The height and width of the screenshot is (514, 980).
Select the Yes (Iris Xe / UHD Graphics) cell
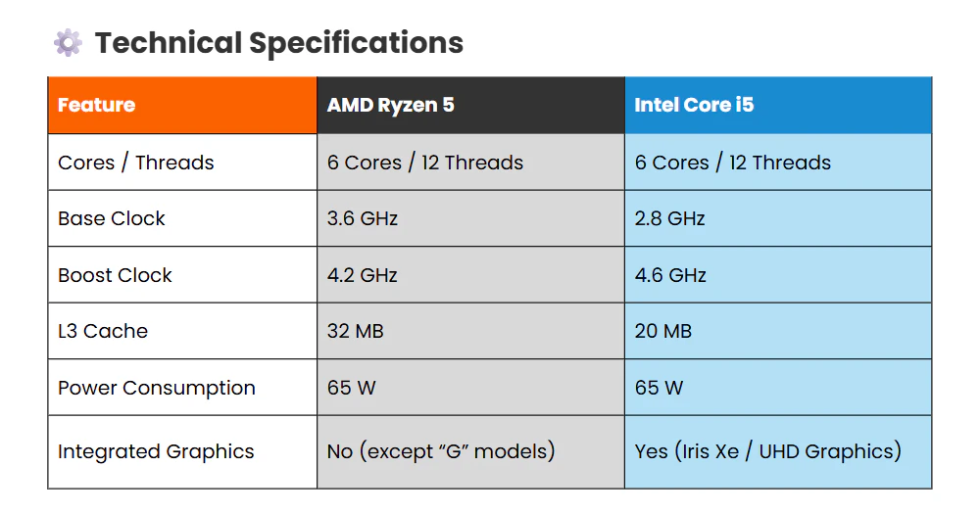tap(768, 451)
